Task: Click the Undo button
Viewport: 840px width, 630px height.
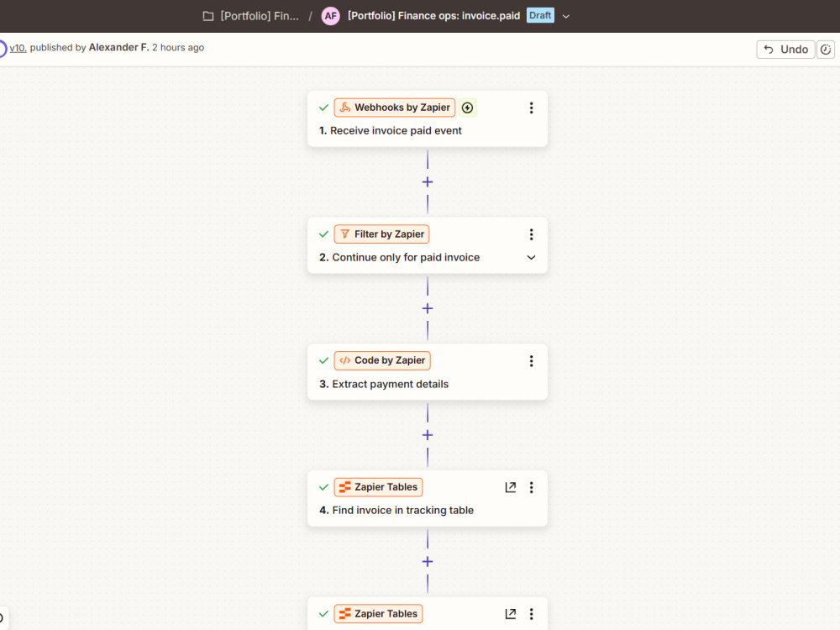Action: (x=785, y=50)
